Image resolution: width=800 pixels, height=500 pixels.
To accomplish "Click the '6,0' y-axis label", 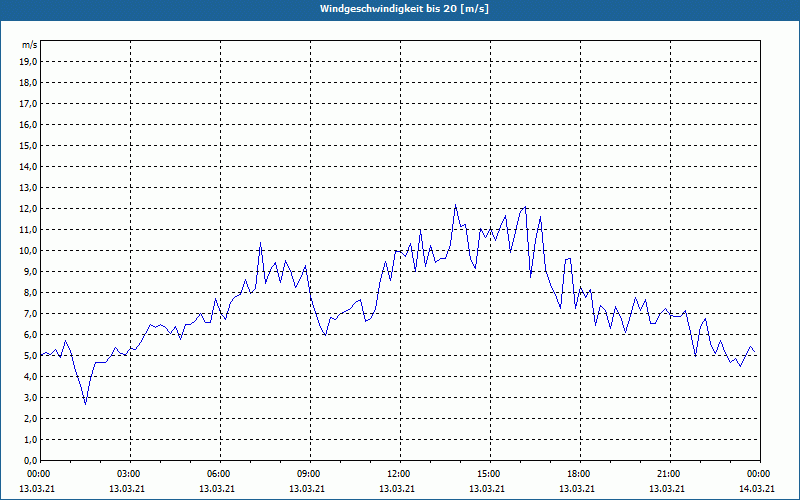I will [x=30, y=335].
